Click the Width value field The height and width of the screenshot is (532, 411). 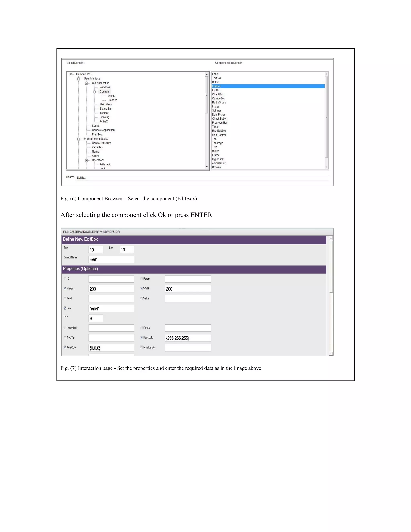pyautogui.click(x=188, y=289)
